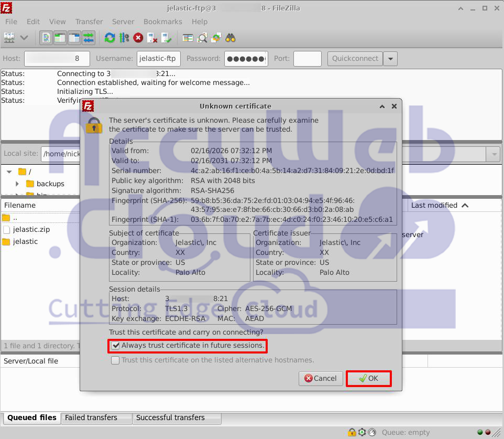Image resolution: width=504 pixels, height=439 pixels.
Task: Open the directory comparison icon
Action: point(202,38)
